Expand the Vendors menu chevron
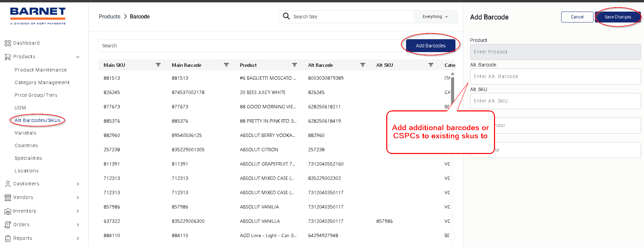 point(78,198)
